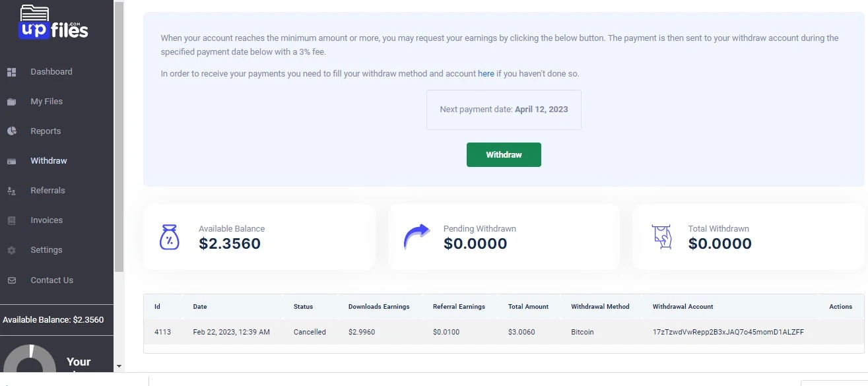This screenshot has width=868, height=386.
Task: Follow the "here" withdraw method link
Action: point(486,74)
